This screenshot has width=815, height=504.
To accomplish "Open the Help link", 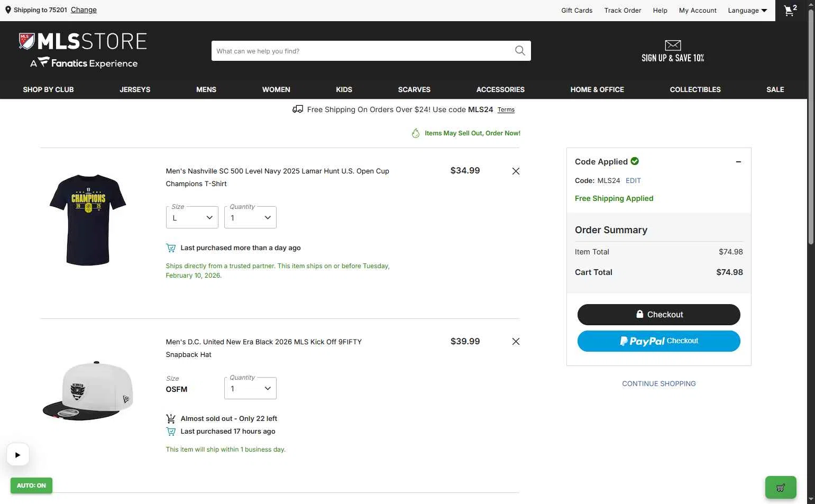I will (x=660, y=11).
